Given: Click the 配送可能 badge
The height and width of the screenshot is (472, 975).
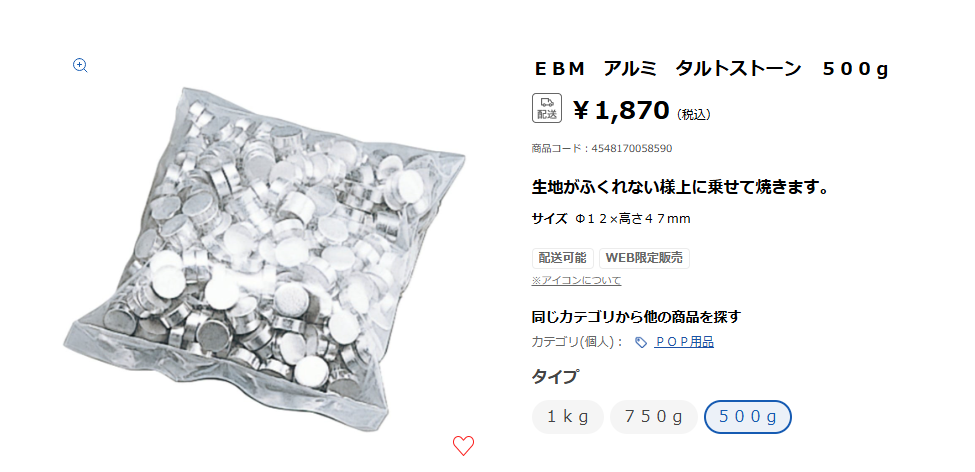Looking at the screenshot, I should point(562,257).
